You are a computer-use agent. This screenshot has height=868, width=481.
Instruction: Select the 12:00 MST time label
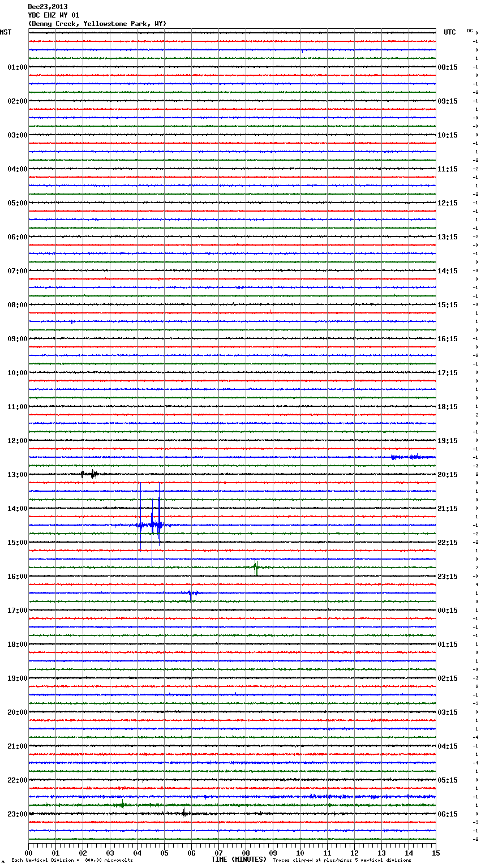(17, 441)
